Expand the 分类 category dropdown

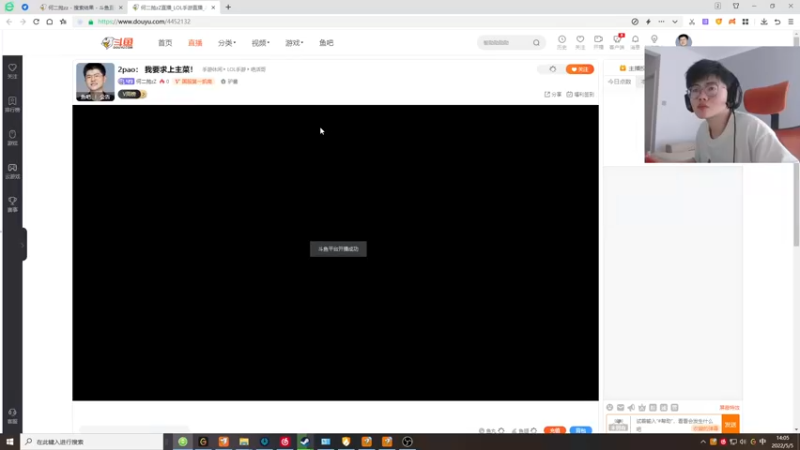(227, 43)
